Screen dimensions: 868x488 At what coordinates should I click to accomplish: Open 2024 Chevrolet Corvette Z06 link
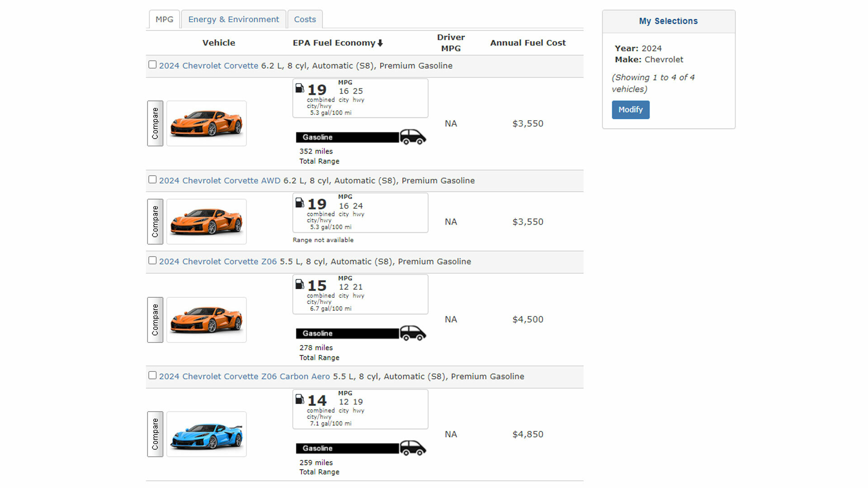click(x=217, y=262)
